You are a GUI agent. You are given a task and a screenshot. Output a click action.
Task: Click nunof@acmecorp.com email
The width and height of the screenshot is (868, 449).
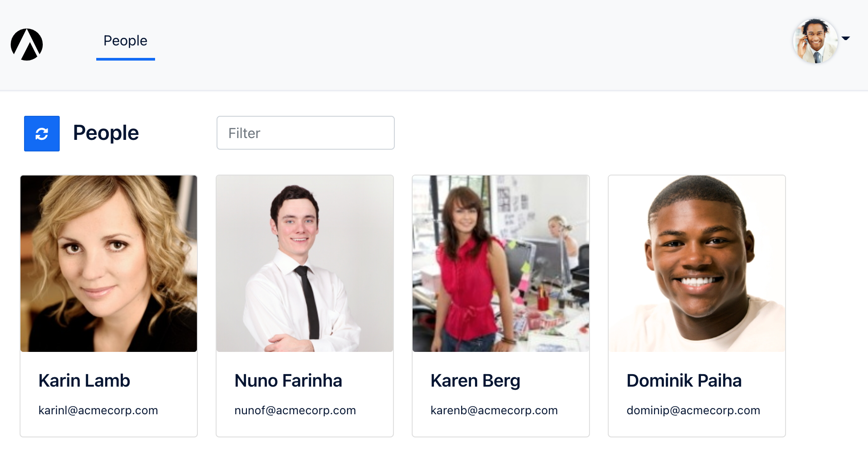point(295,410)
